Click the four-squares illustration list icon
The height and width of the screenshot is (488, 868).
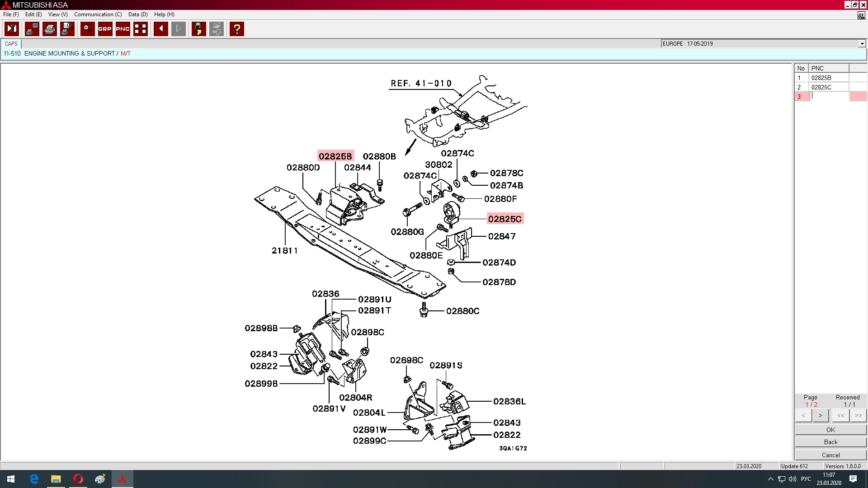(141, 29)
